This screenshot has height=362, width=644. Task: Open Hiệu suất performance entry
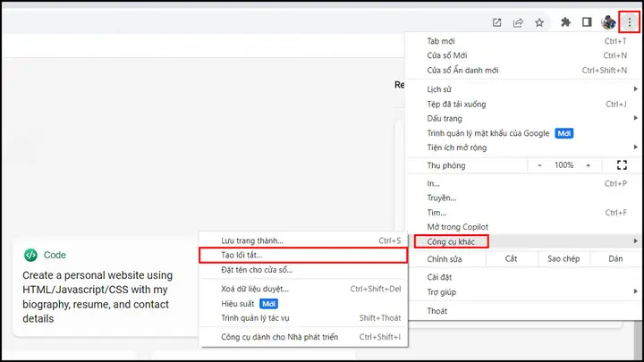(303, 304)
